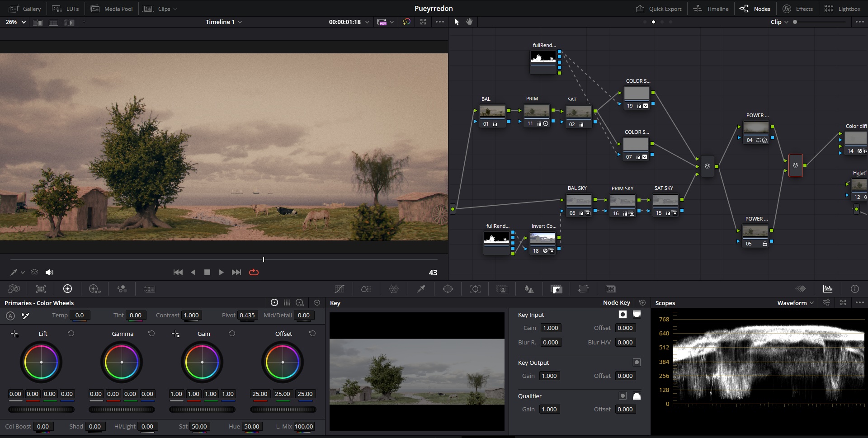Expand the viewer zoom 26% dropdown
Screen dimensions: 868x438
(16, 22)
